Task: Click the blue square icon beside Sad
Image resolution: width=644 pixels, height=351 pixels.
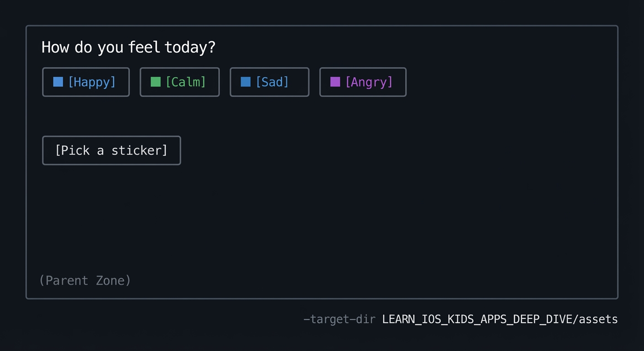Action: (x=246, y=82)
